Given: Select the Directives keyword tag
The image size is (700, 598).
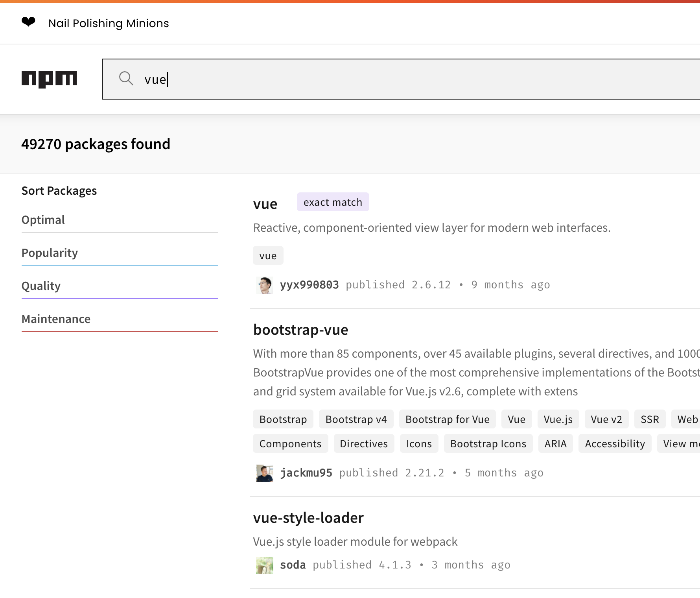Looking at the screenshot, I should tap(364, 444).
